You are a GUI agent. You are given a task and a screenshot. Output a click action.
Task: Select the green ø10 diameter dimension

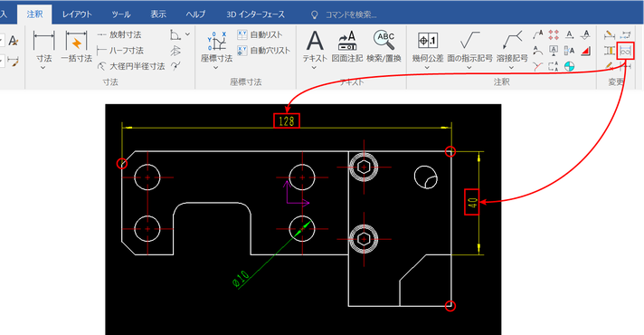click(241, 279)
